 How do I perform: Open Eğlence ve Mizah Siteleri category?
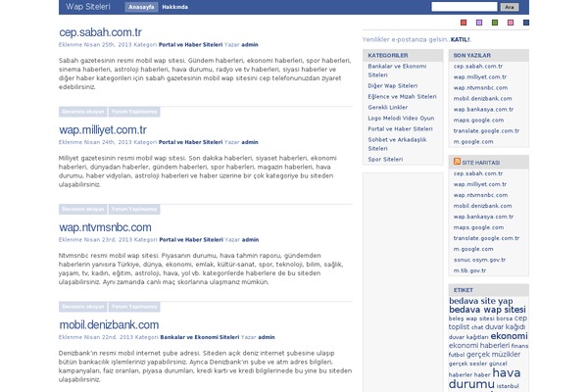[x=402, y=97]
